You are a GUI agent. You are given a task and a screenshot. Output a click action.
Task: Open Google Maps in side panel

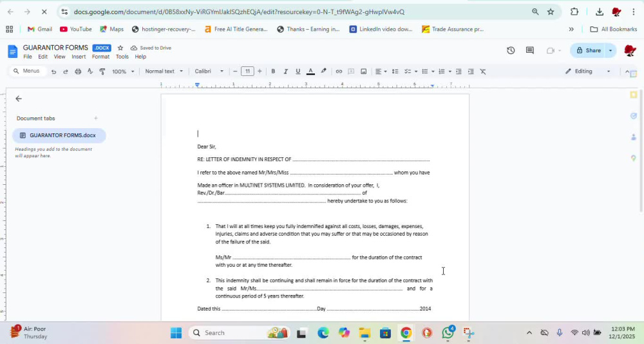click(633, 158)
